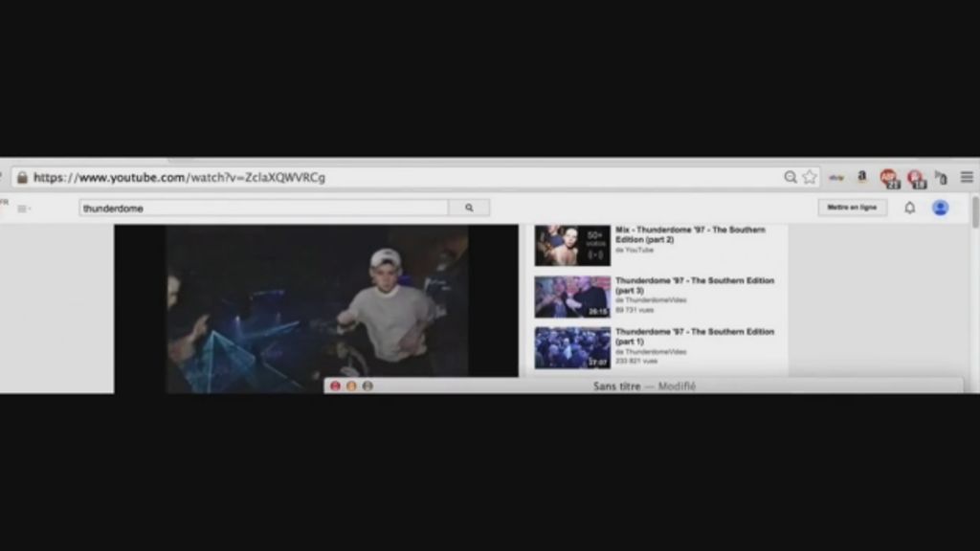The height and width of the screenshot is (551, 980).
Task: Click the red extension icon with badge 21
Action: [889, 178]
